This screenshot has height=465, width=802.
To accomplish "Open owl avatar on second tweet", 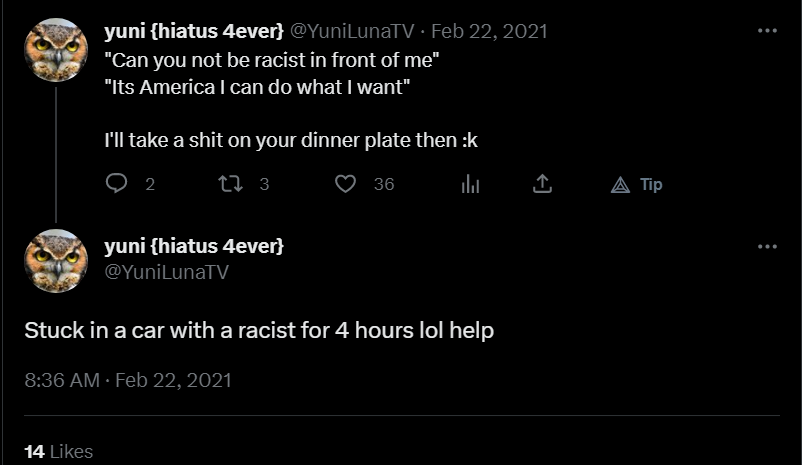I will pos(56,261).
